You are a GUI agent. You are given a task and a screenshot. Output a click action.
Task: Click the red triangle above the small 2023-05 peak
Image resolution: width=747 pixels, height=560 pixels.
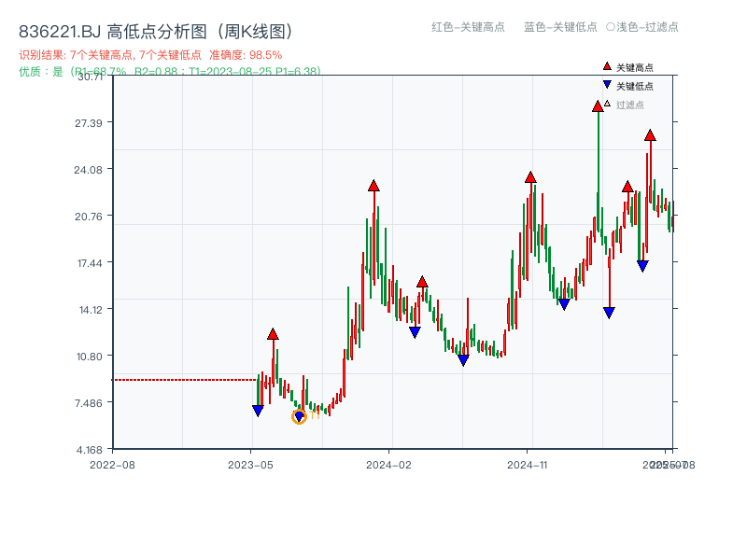[273, 332]
